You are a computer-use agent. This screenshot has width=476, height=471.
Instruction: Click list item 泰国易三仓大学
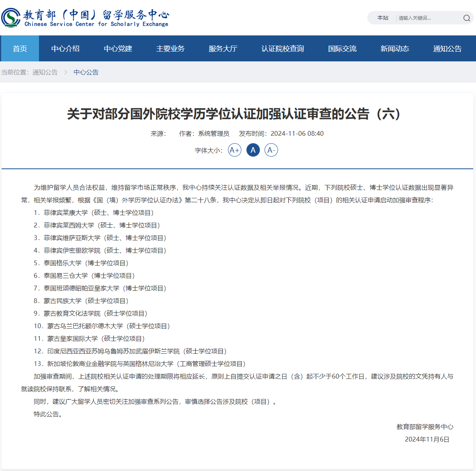click(84, 276)
